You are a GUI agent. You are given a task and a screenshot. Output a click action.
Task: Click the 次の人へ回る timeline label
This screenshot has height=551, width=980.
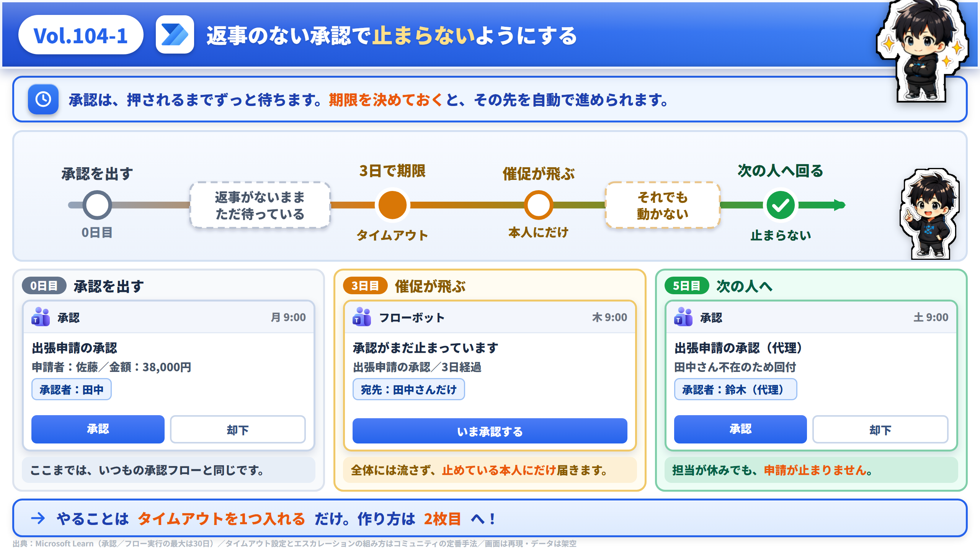(x=781, y=171)
